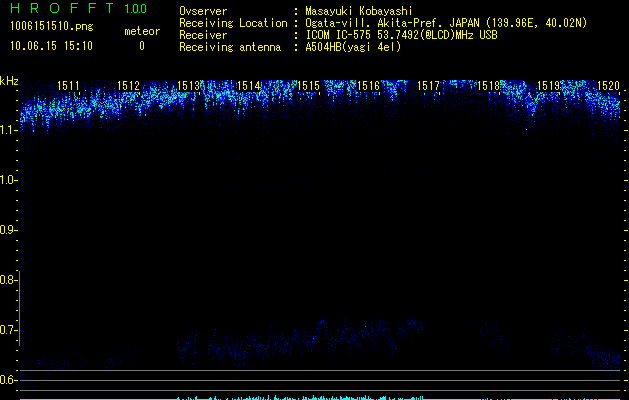Click the 1.0 frequency axis label
The image size is (629, 400).
point(8,180)
